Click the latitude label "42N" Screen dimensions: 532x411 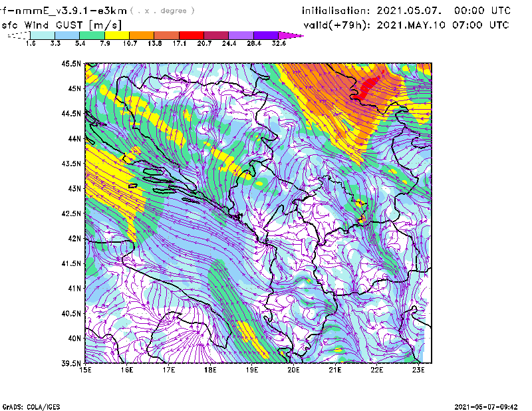click(74, 239)
